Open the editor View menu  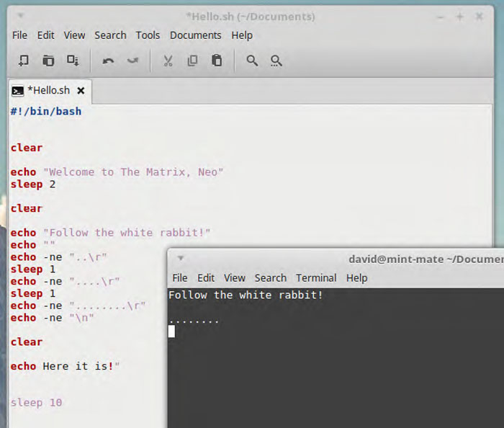[x=74, y=35]
